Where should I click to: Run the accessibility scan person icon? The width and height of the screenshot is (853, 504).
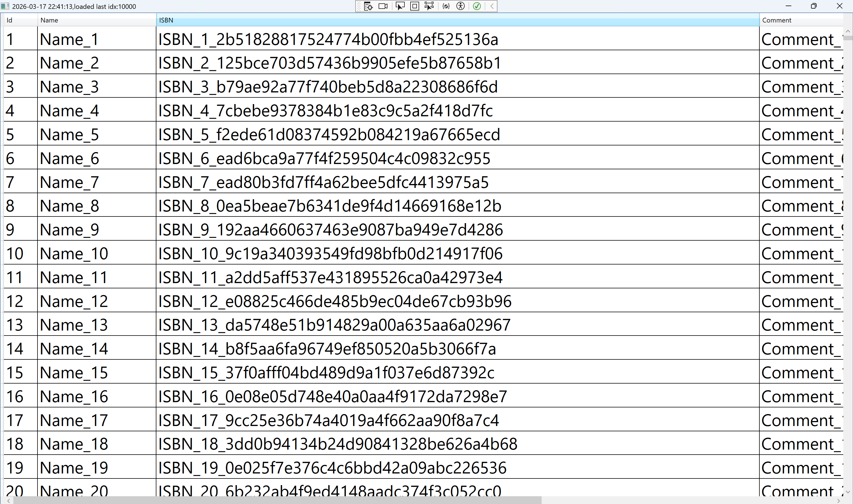click(x=461, y=6)
